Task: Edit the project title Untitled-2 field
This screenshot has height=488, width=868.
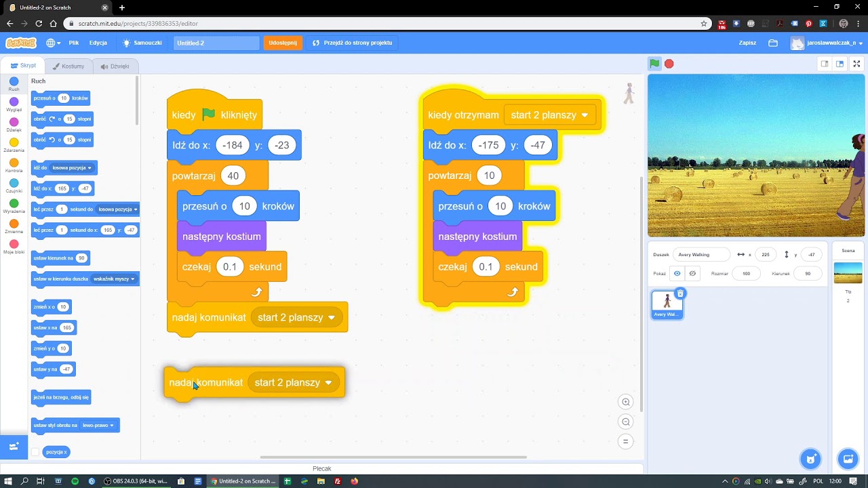Action: [x=216, y=43]
